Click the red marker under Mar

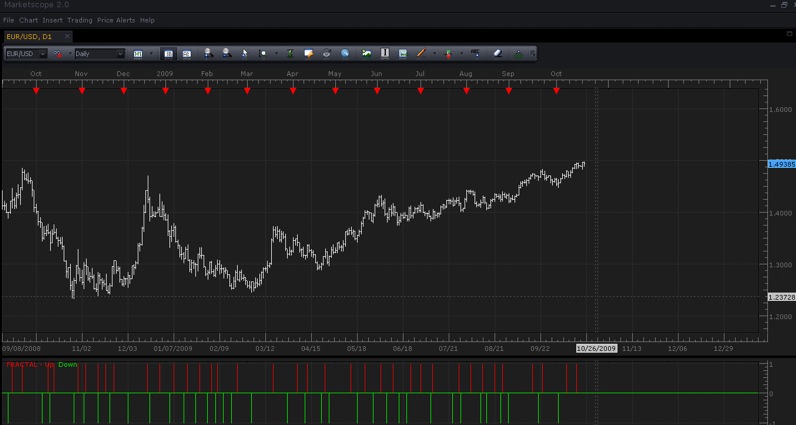tap(247, 91)
